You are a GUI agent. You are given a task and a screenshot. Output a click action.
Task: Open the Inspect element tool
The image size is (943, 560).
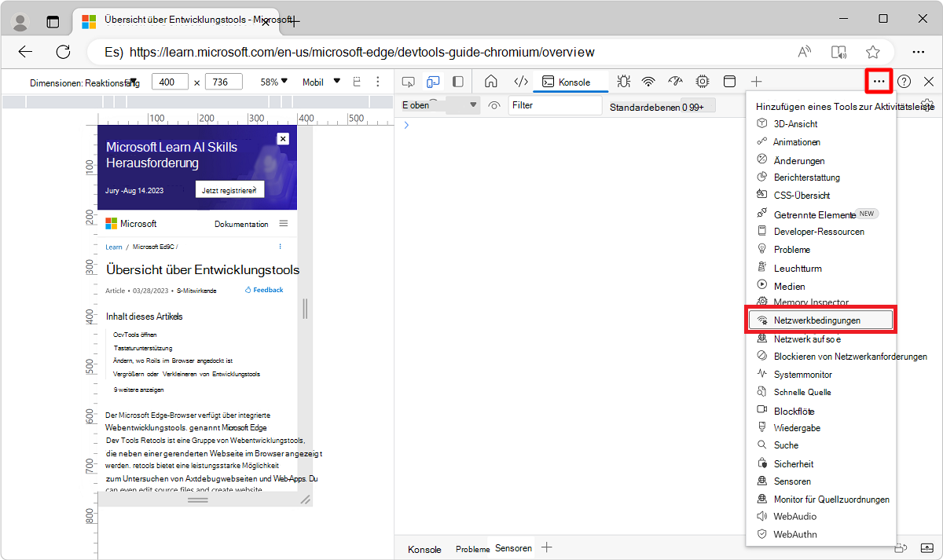point(408,81)
